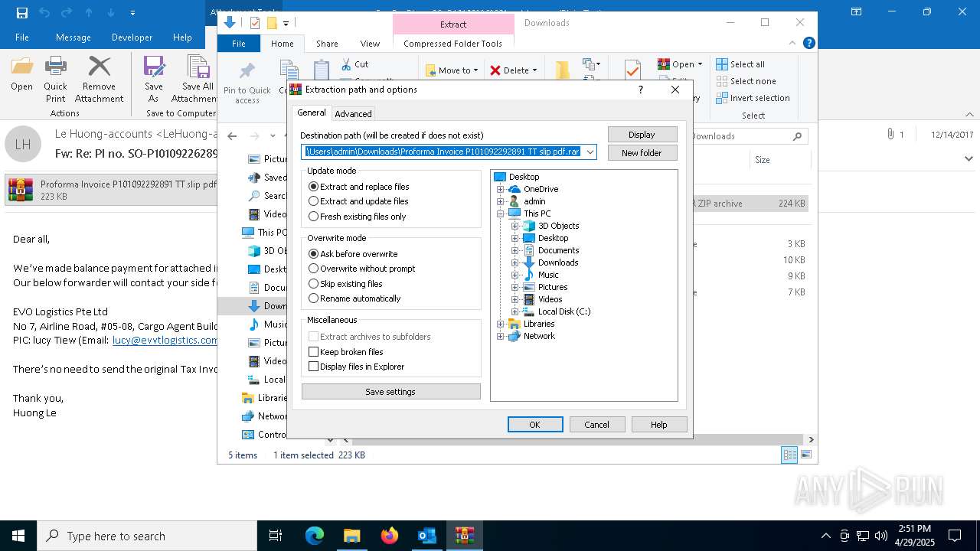Click the Open icon in Outlook ribbon
The image size is (980, 551).
pos(21,73)
